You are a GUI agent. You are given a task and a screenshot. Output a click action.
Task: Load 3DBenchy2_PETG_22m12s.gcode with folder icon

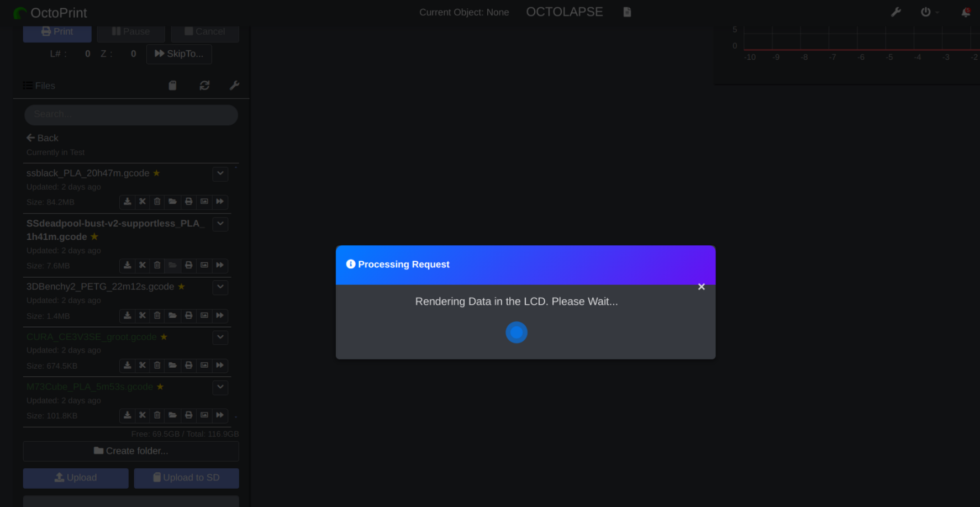tap(173, 316)
